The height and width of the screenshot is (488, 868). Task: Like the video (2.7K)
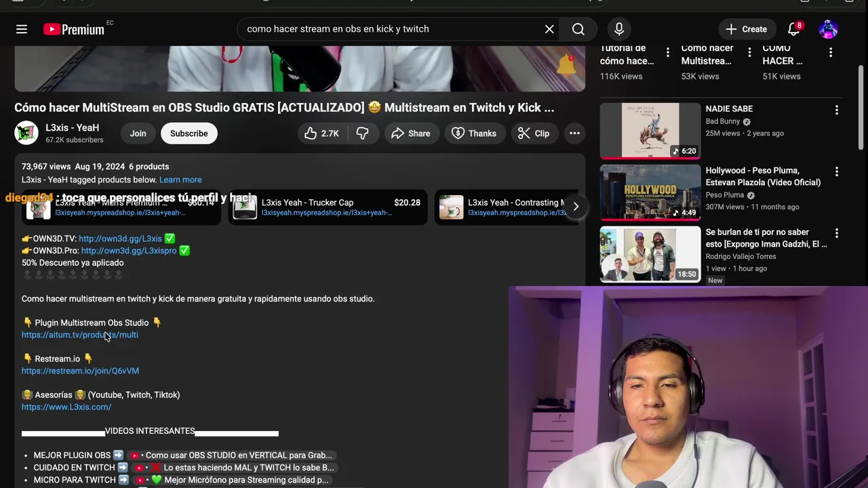321,134
